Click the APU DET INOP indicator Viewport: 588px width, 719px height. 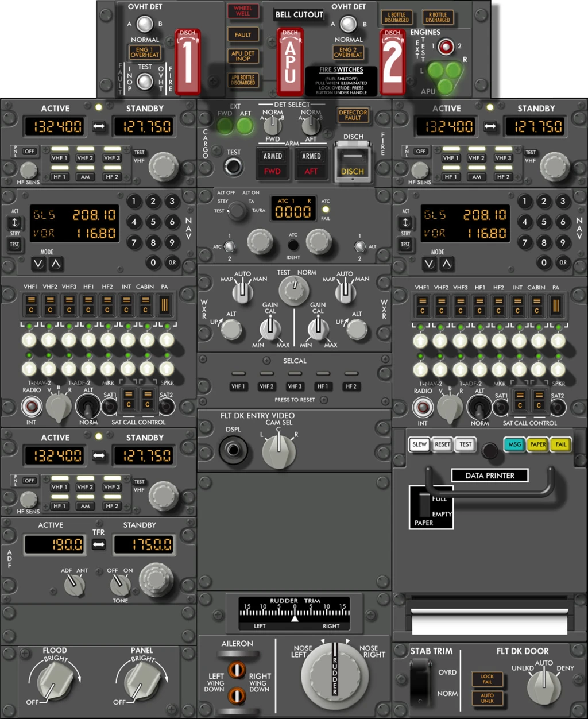243,56
